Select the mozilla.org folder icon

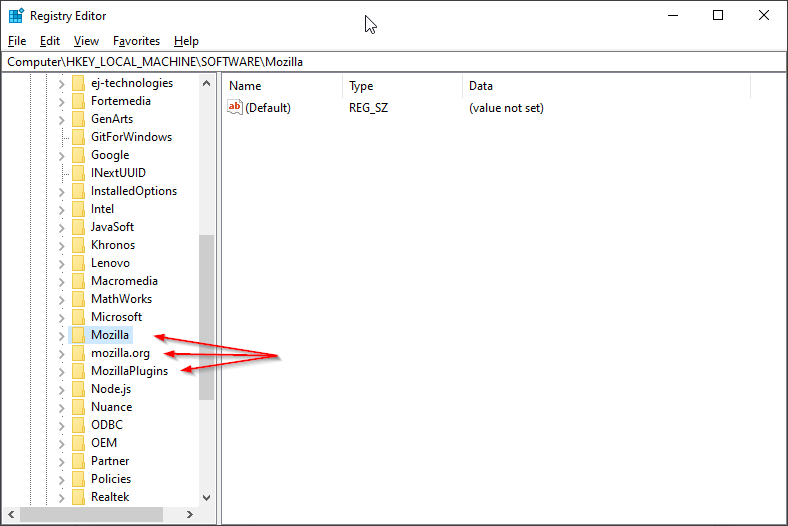(x=78, y=353)
